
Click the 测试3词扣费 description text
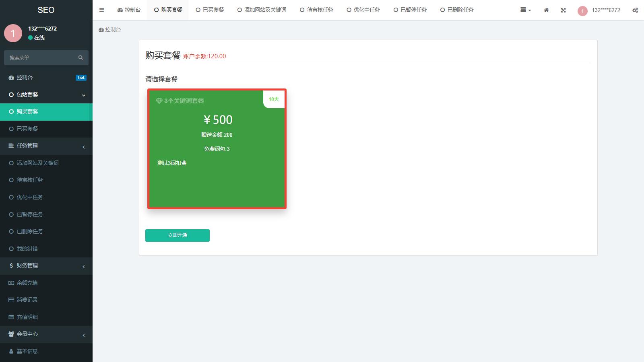tap(172, 163)
